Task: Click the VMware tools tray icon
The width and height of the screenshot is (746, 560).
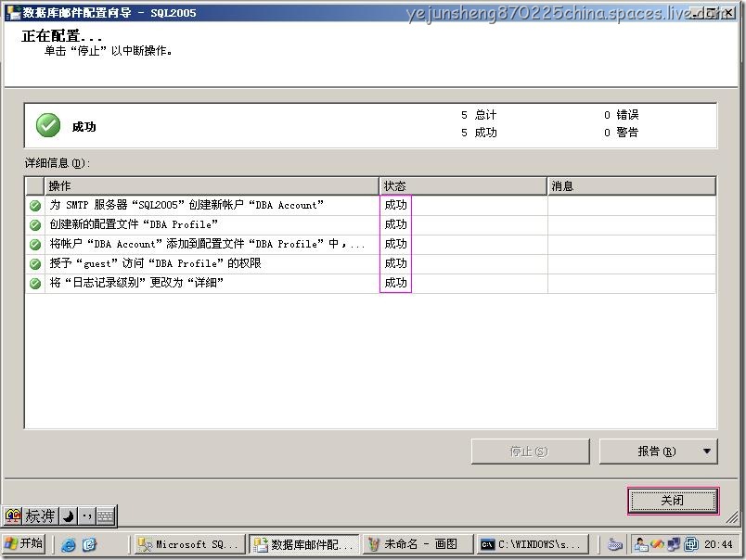Action: tap(691, 544)
